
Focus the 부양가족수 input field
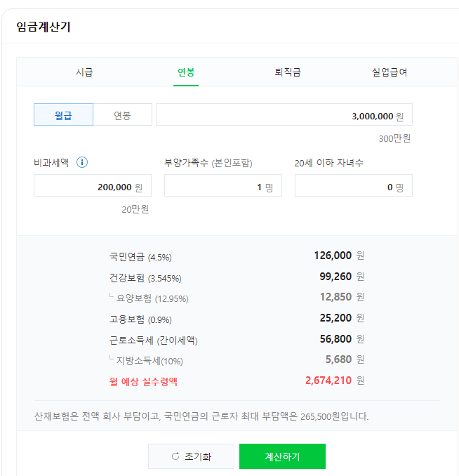click(222, 186)
